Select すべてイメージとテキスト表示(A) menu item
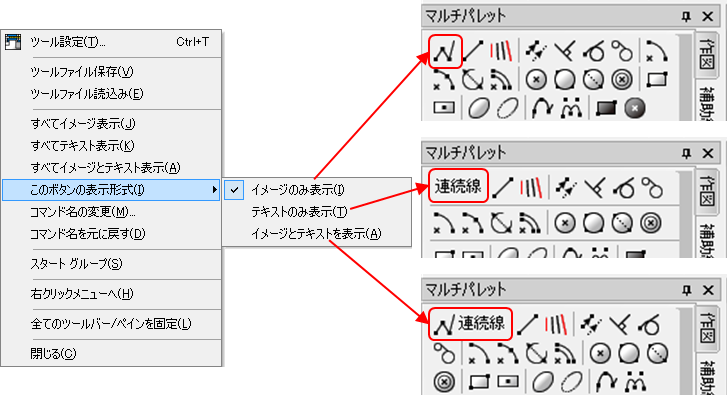 click(111, 167)
